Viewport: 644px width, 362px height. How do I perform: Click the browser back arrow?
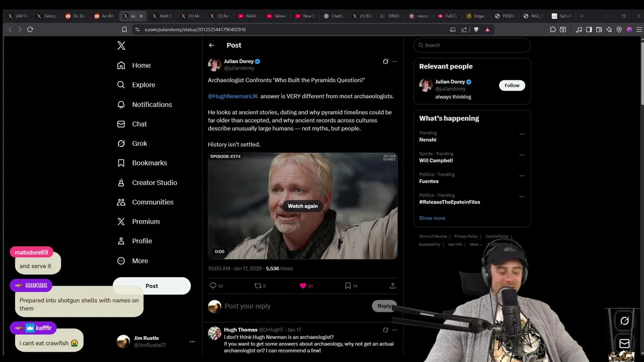click(x=10, y=30)
